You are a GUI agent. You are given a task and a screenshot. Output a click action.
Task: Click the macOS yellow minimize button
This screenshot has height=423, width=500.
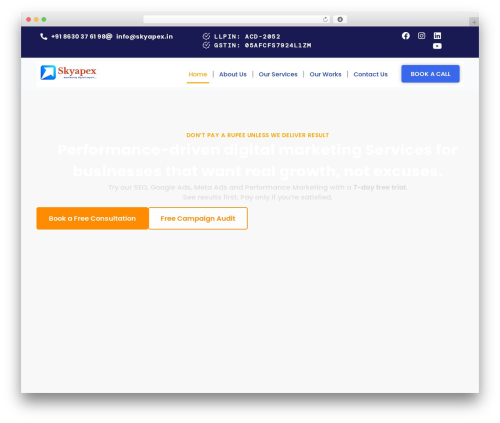coord(36,19)
